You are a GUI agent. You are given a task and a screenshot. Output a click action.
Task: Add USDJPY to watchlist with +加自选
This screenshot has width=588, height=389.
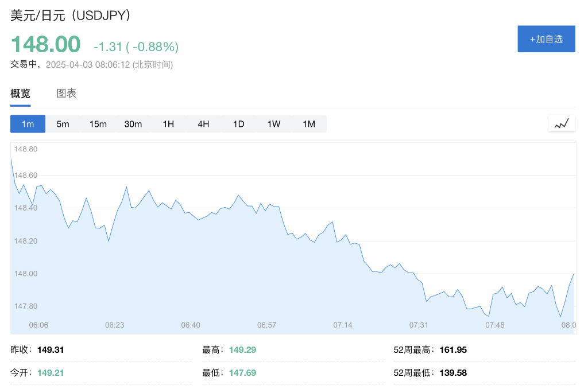546,39
